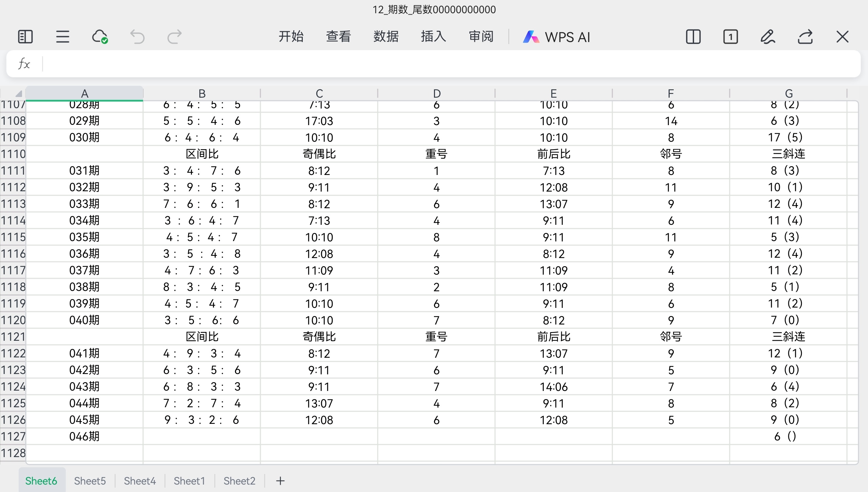The width and height of the screenshot is (868, 492).
Task: Switch to Sheet5 tab
Action: click(90, 481)
